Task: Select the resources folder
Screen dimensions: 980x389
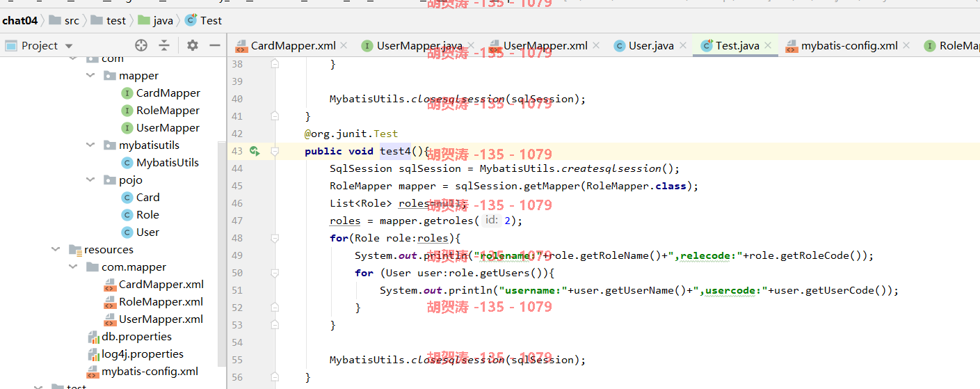Action: (101, 250)
